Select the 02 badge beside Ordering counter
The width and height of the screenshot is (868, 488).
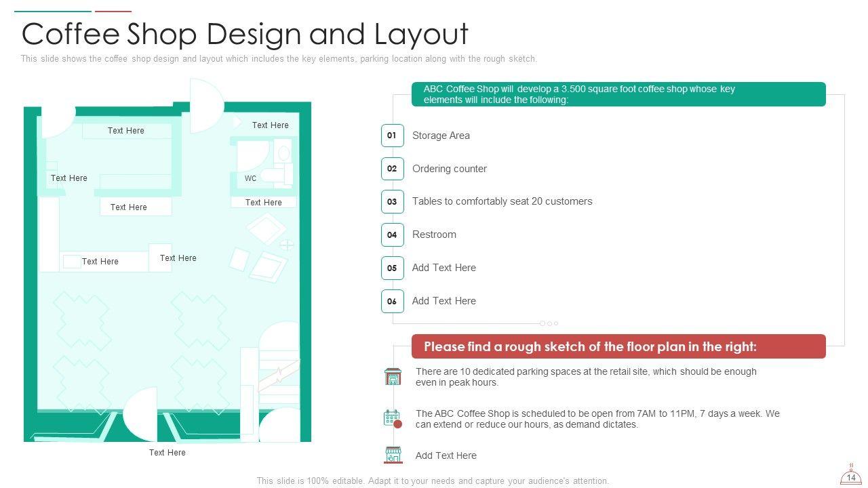click(x=392, y=169)
